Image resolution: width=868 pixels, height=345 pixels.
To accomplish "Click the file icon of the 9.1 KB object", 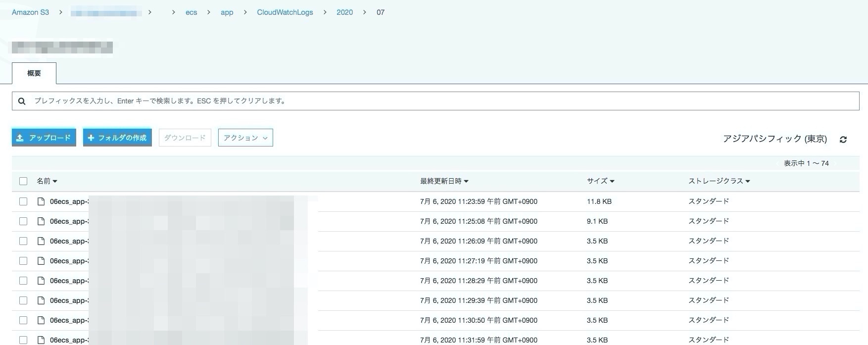I will [42, 221].
